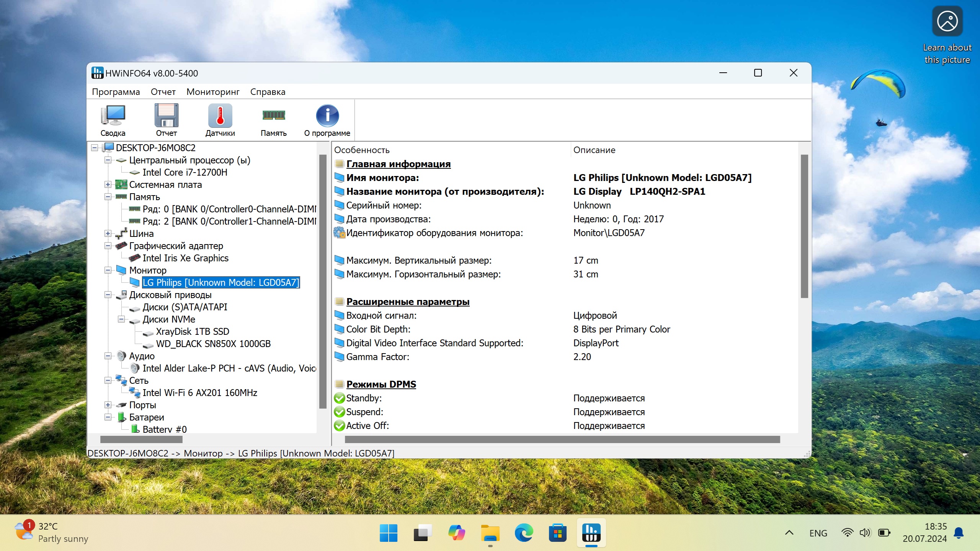The height and width of the screenshot is (551, 980).
Task: Open Microsoft Edge from taskbar
Action: (x=524, y=533)
